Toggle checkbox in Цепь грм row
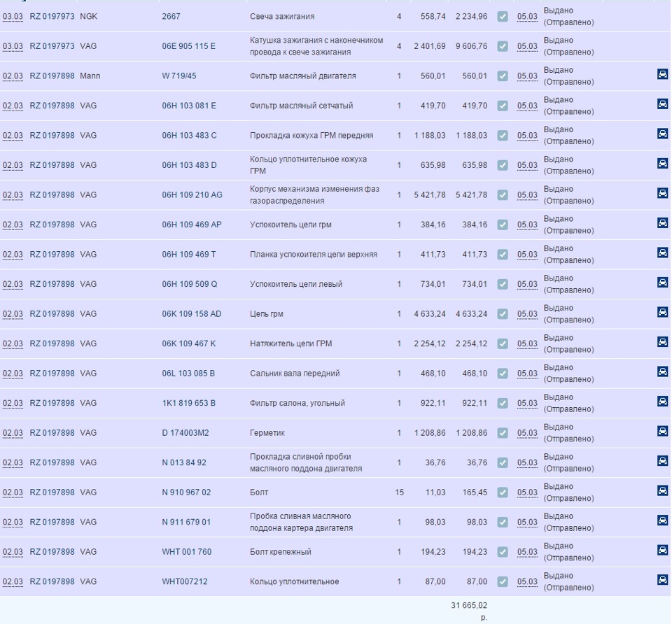Image resolution: width=672 pixels, height=624 pixels. (503, 314)
